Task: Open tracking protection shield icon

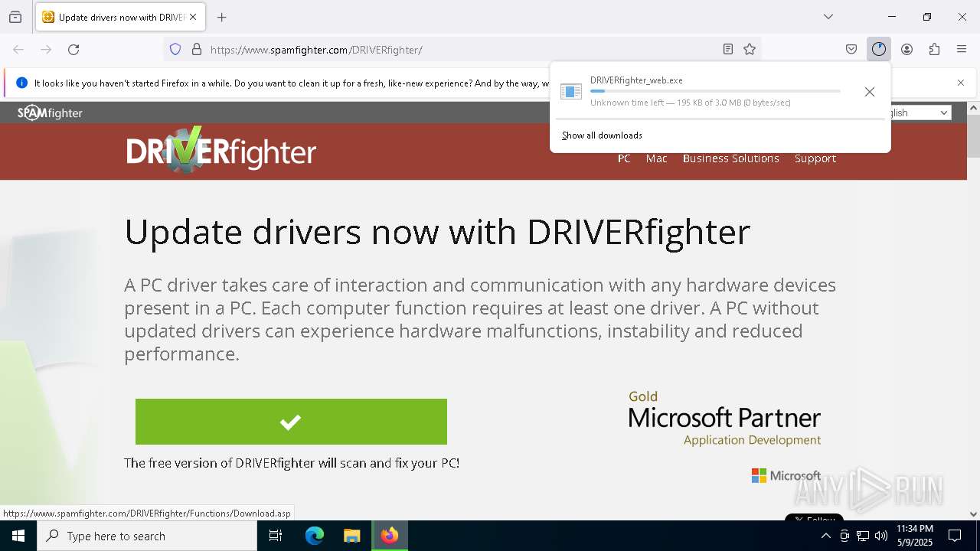Action: click(175, 50)
